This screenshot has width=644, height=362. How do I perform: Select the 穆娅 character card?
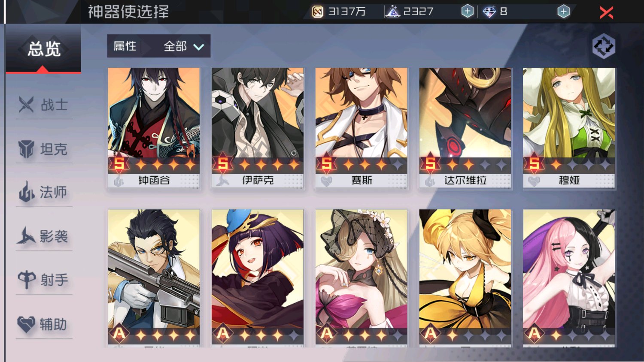tap(569, 128)
